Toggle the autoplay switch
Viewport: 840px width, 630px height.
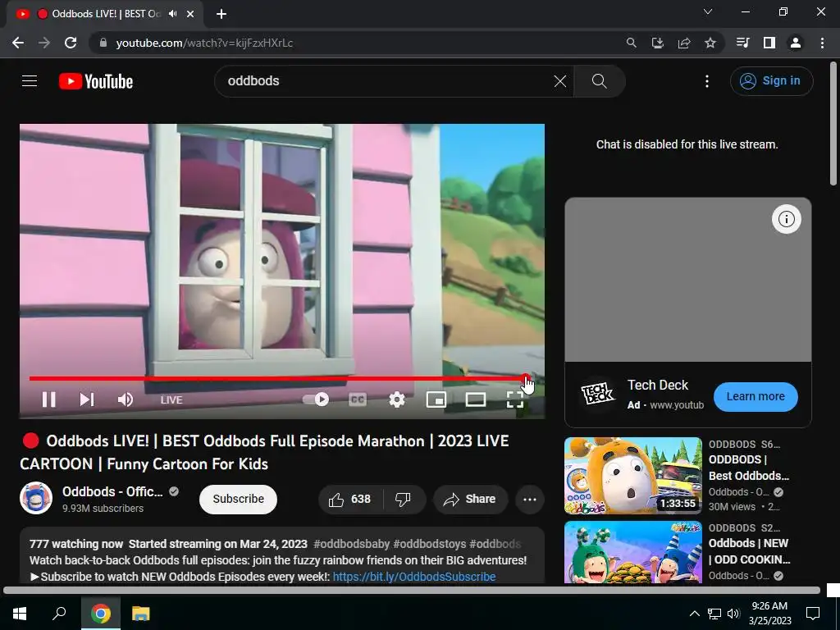click(316, 399)
